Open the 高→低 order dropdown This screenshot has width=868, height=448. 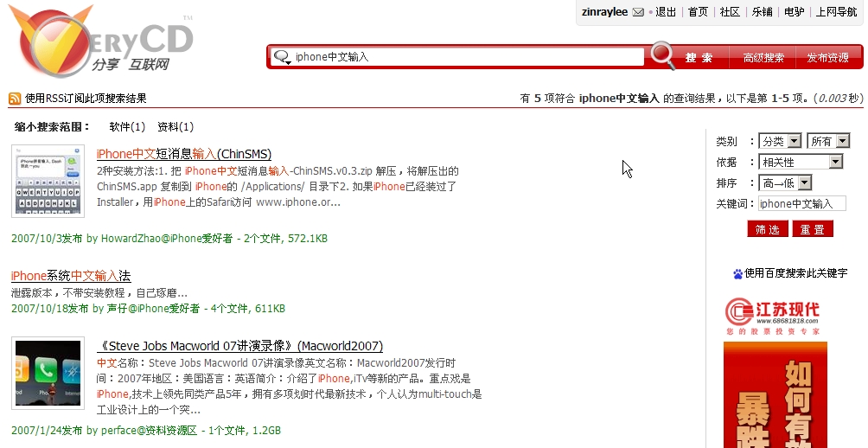click(785, 182)
